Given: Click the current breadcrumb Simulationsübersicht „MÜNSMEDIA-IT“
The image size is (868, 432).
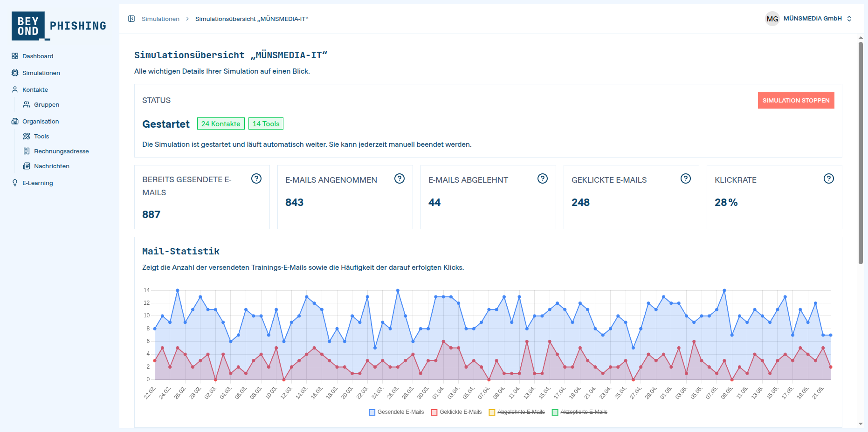Looking at the screenshot, I should pos(252,19).
